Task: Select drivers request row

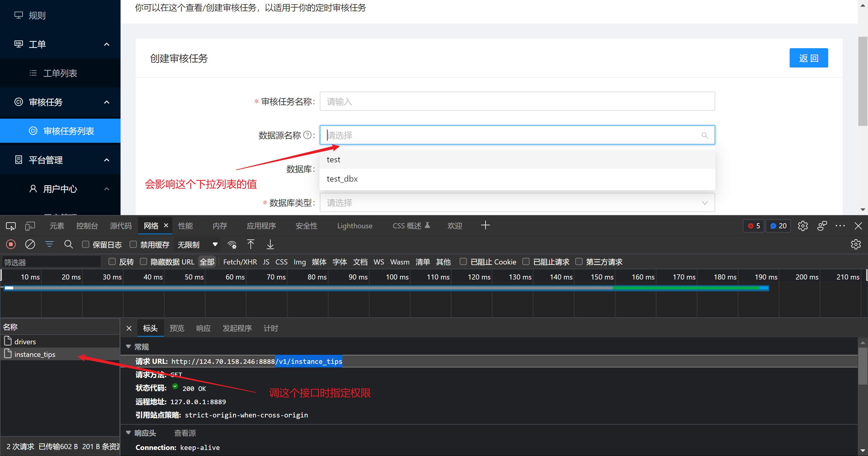Action: pyautogui.click(x=60, y=342)
